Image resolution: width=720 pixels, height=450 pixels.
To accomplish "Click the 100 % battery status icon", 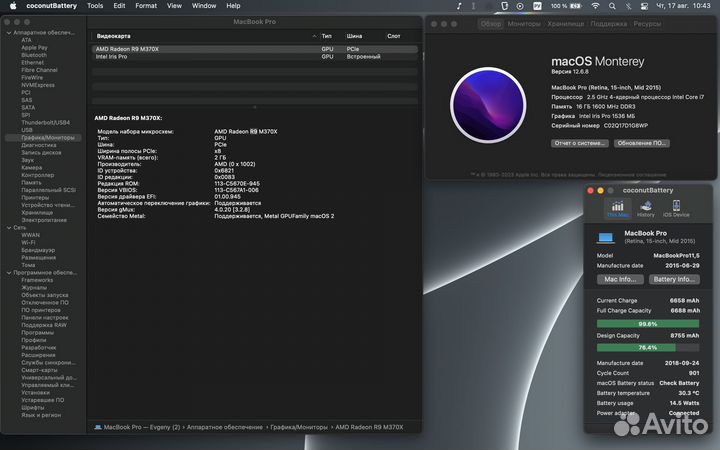I will tap(566, 6).
